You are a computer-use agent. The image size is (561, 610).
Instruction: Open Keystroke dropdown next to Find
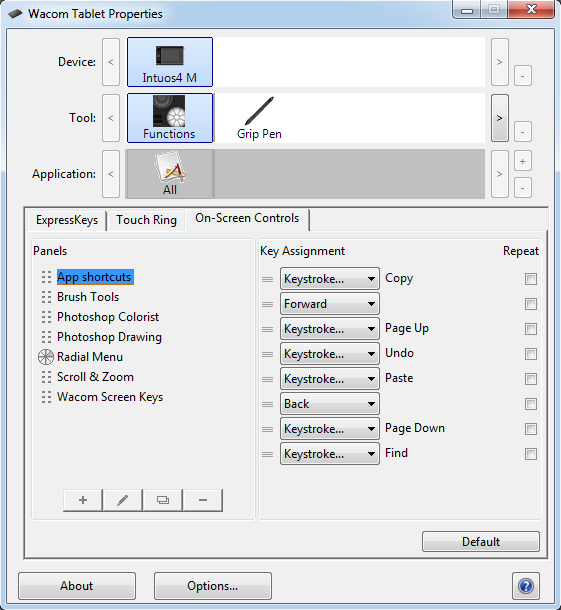330,454
